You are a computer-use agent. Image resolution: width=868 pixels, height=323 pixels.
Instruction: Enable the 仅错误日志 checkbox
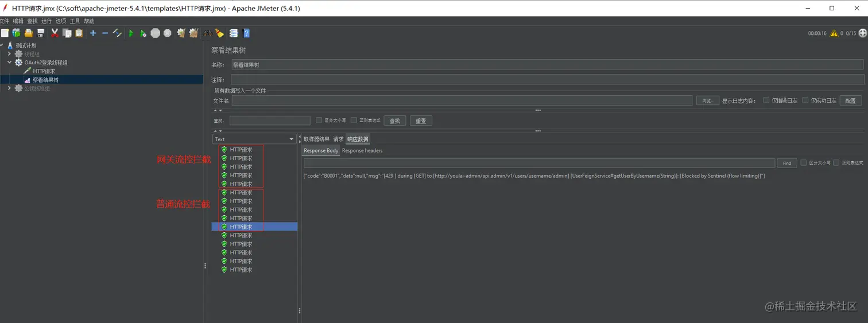(x=766, y=100)
